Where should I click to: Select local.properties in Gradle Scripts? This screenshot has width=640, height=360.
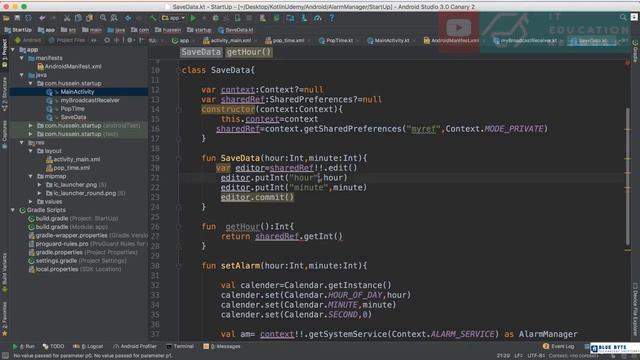[57, 269]
